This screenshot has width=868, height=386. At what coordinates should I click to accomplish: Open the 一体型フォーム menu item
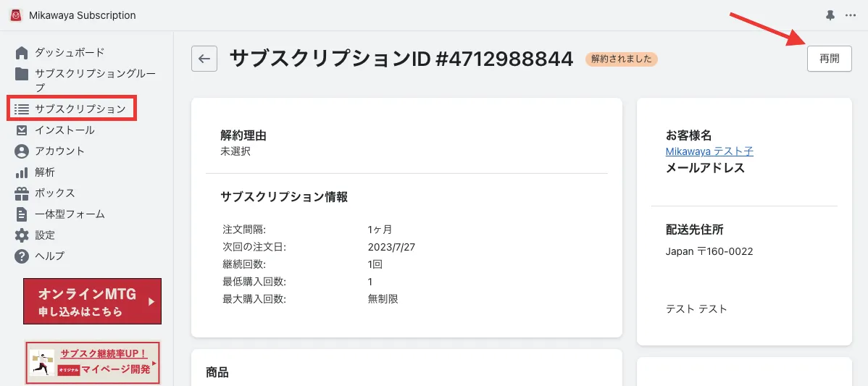coord(70,214)
